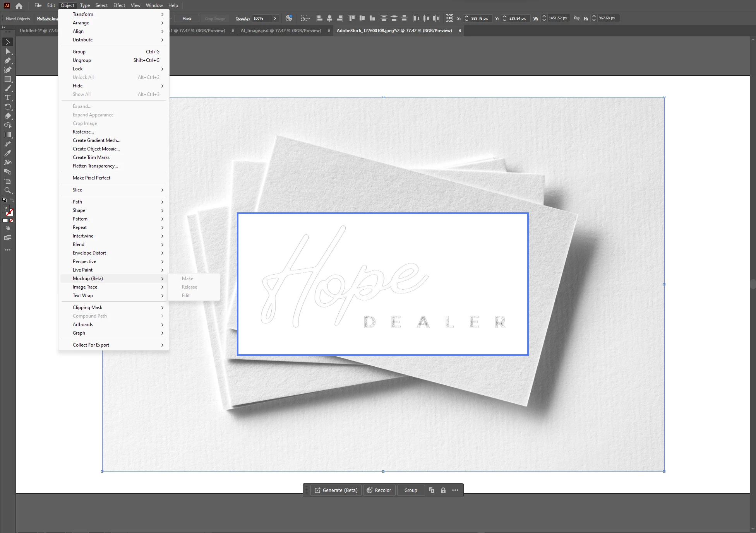756x533 pixels.
Task: Click the Generate (Beta) button
Action: (336, 490)
